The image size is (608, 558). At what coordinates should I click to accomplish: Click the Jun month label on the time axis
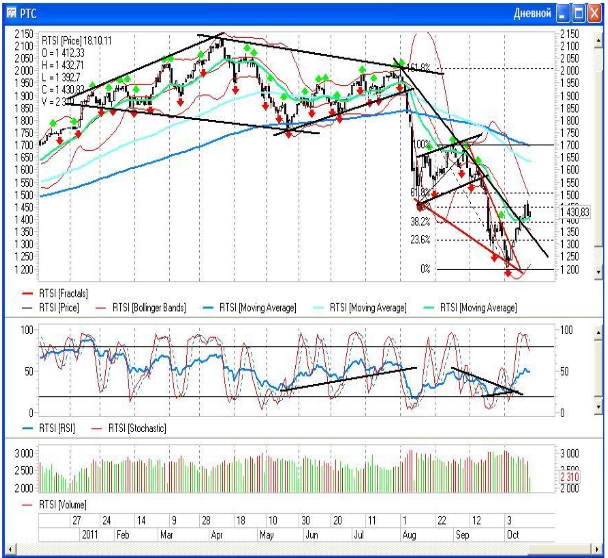click(x=312, y=535)
